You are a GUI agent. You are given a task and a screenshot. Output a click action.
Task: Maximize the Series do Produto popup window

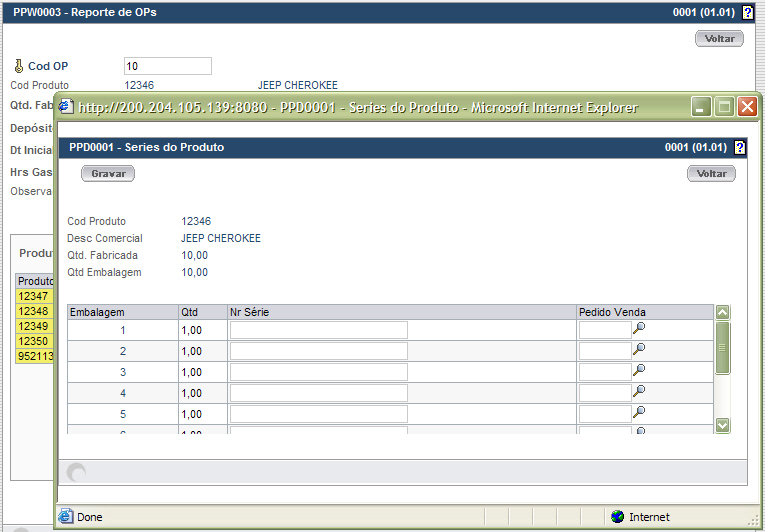point(724,106)
